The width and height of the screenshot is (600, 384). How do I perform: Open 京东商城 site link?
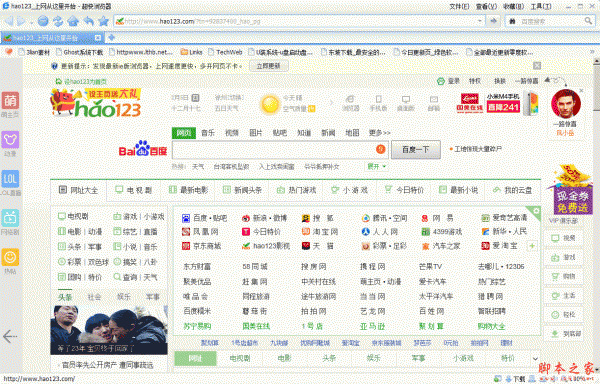(201, 246)
